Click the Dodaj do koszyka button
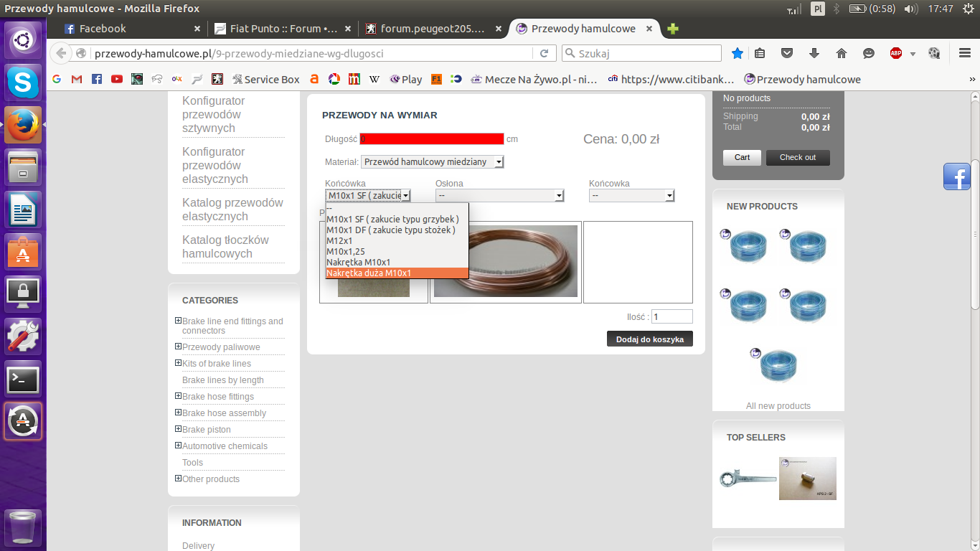This screenshot has width=980, height=551. click(x=649, y=339)
